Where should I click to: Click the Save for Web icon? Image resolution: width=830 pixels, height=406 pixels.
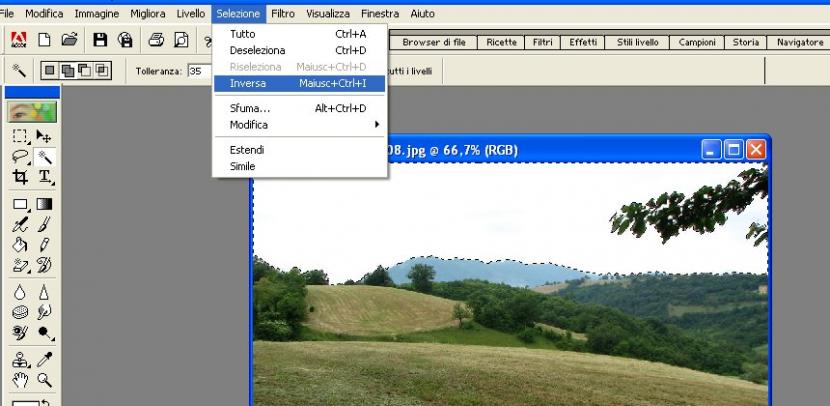pos(125,40)
